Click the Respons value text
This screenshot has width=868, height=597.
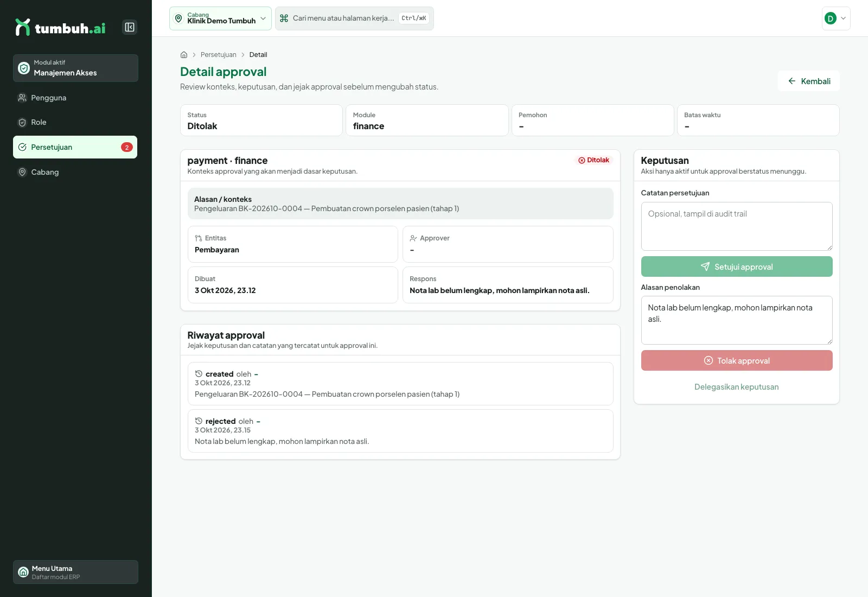point(500,290)
